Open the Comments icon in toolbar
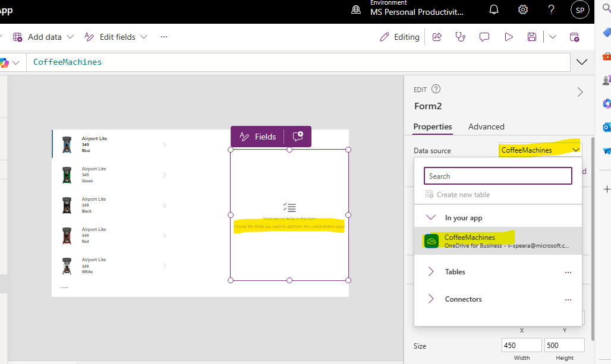Viewport: 611px width, 364px height. tap(484, 37)
